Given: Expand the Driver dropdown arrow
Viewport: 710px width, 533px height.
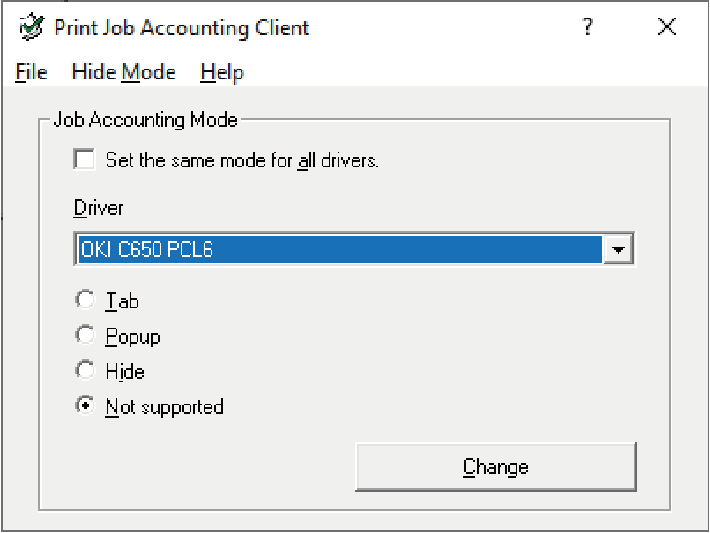Looking at the screenshot, I should pyautogui.click(x=619, y=249).
